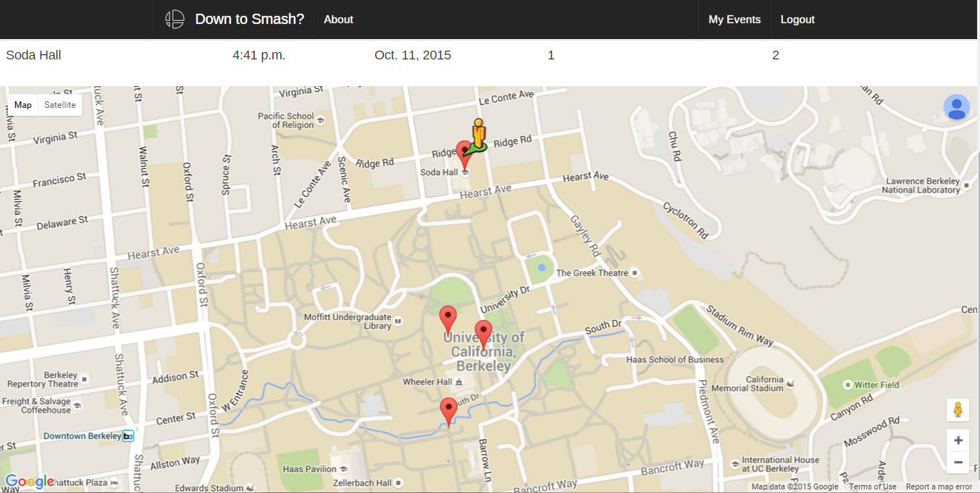Click the 4:41 p.m. time cell

pyautogui.click(x=259, y=55)
